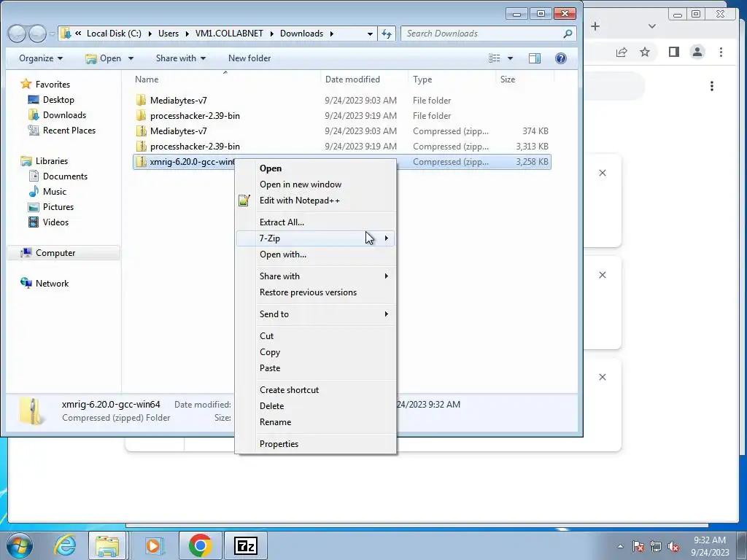The height and width of the screenshot is (560, 747).
Task: Select Desktop under Favorites
Action: point(52,99)
